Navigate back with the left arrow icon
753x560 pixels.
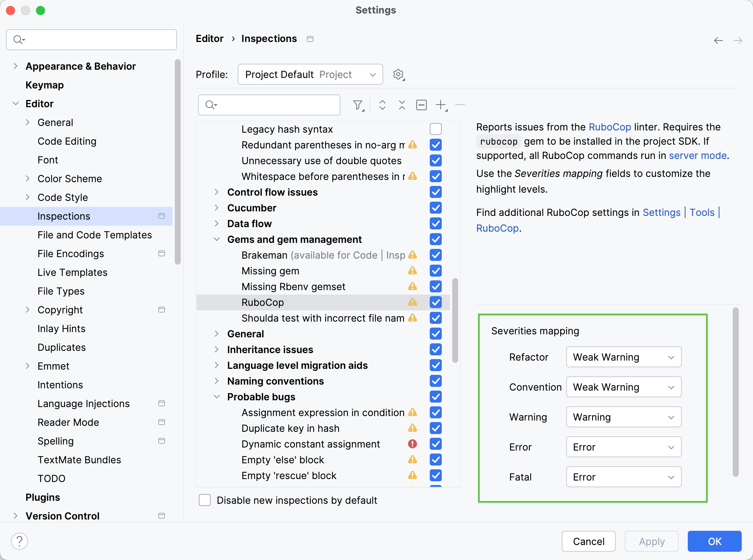(x=718, y=40)
